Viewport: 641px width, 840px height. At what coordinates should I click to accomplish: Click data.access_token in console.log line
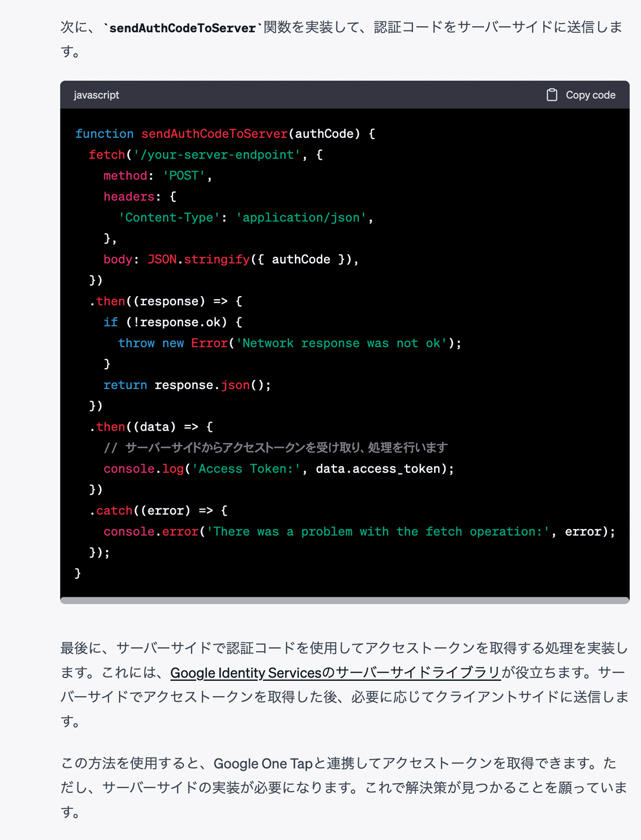coord(378,469)
